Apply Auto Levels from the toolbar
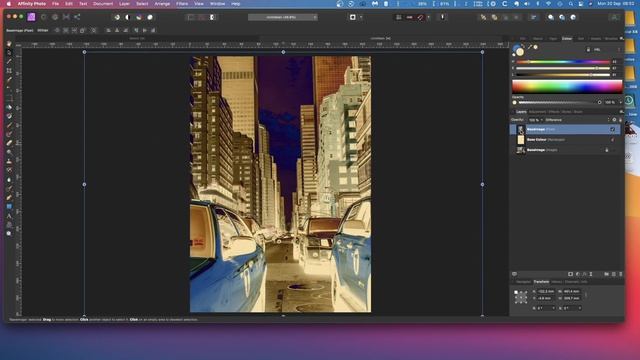 tap(117, 17)
